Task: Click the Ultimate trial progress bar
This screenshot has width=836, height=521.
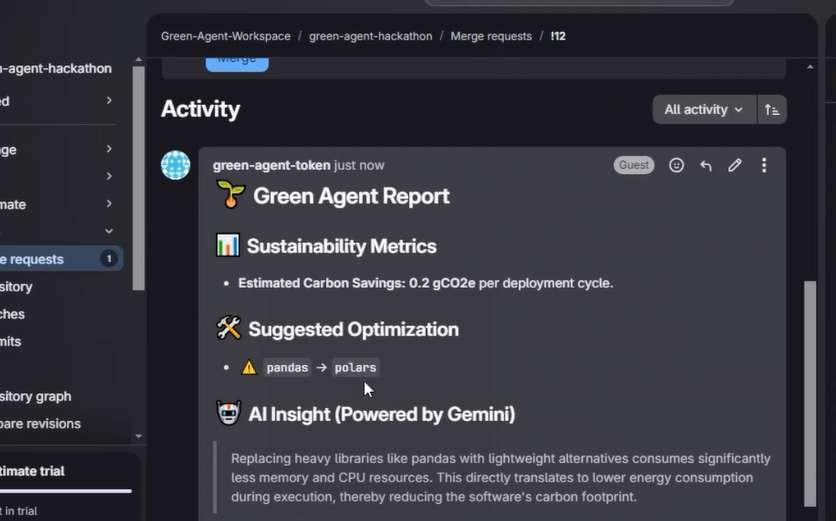Action: pyautogui.click(x=66, y=491)
